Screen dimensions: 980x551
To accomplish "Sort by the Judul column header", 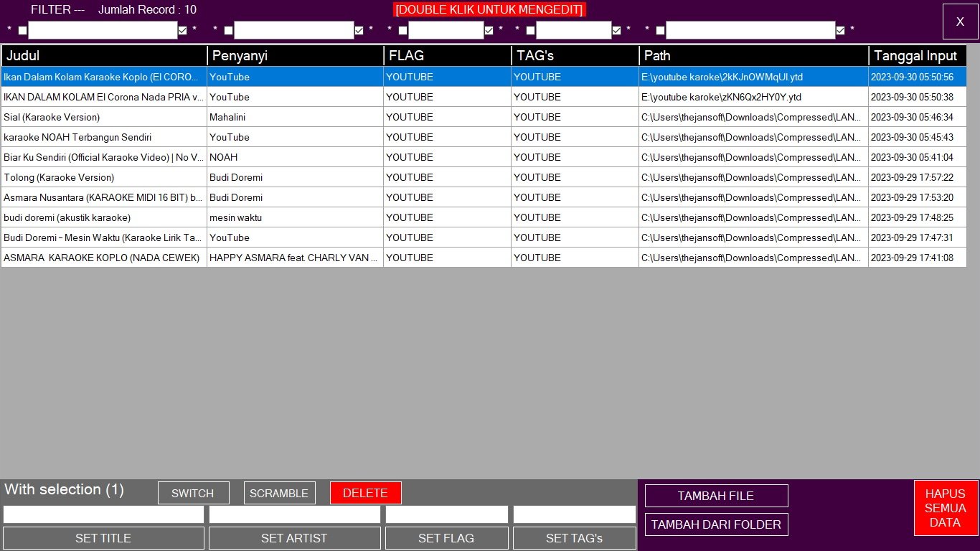I will pyautogui.click(x=104, y=55).
